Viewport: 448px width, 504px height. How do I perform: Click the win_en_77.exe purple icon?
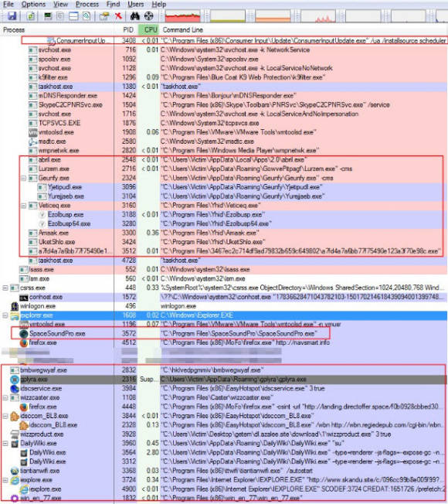pos(15,499)
